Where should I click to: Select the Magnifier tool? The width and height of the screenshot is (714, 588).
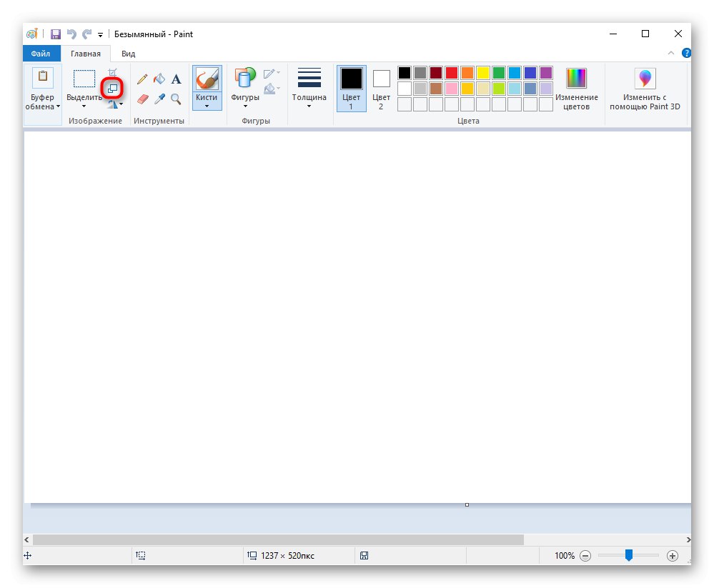pyautogui.click(x=176, y=99)
